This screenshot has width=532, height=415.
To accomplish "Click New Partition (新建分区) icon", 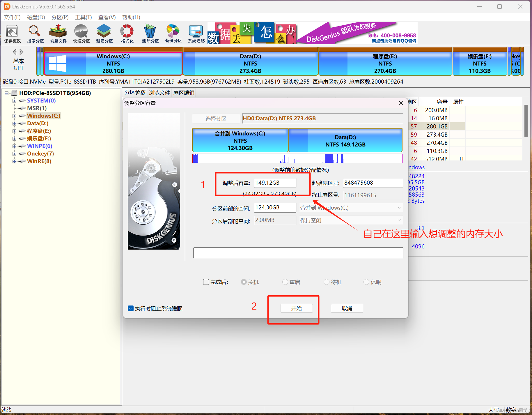I will (104, 33).
